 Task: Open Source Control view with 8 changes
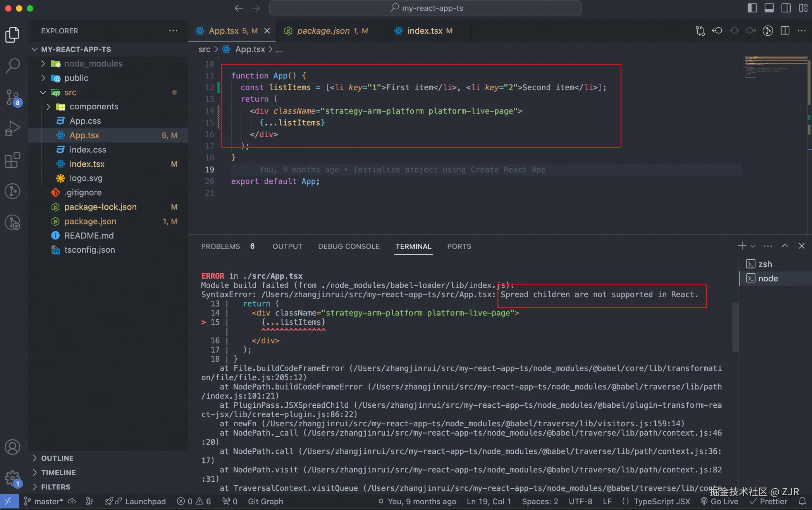pyautogui.click(x=12, y=97)
